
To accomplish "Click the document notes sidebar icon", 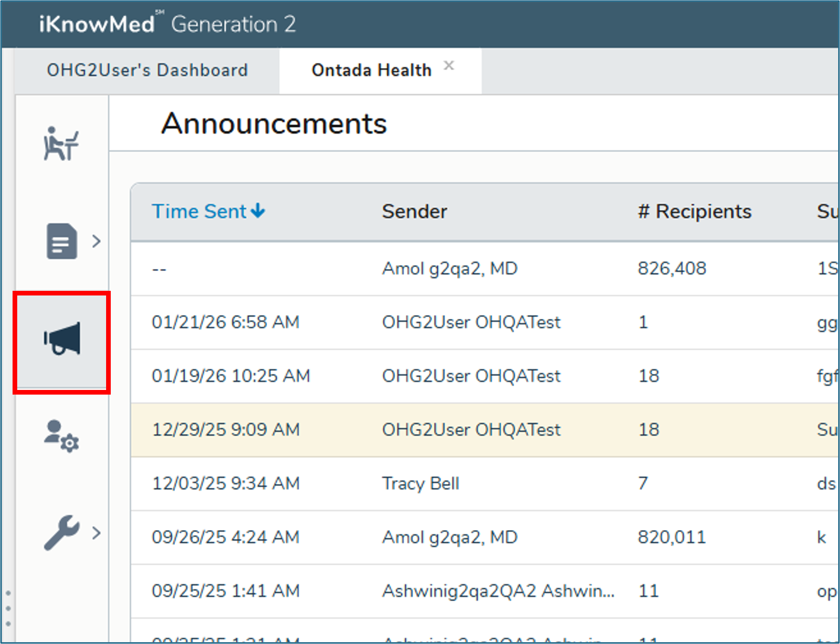I will point(61,241).
